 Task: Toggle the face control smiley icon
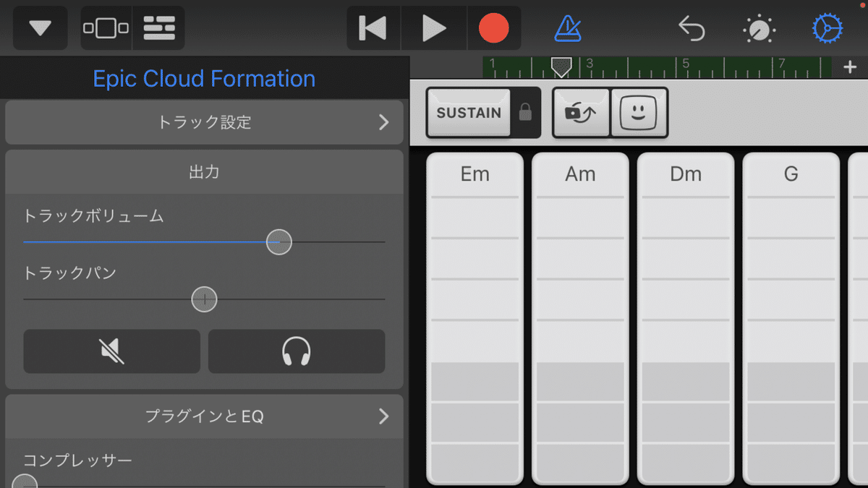pos(639,113)
